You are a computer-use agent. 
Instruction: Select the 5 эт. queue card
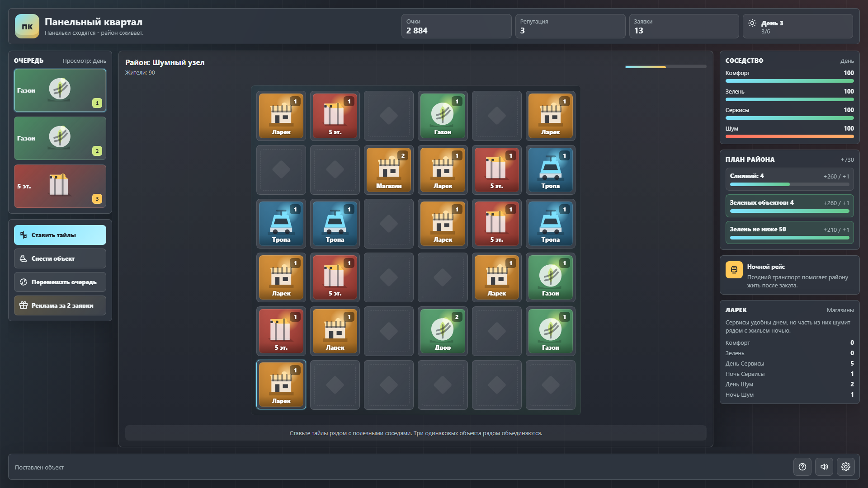60,186
